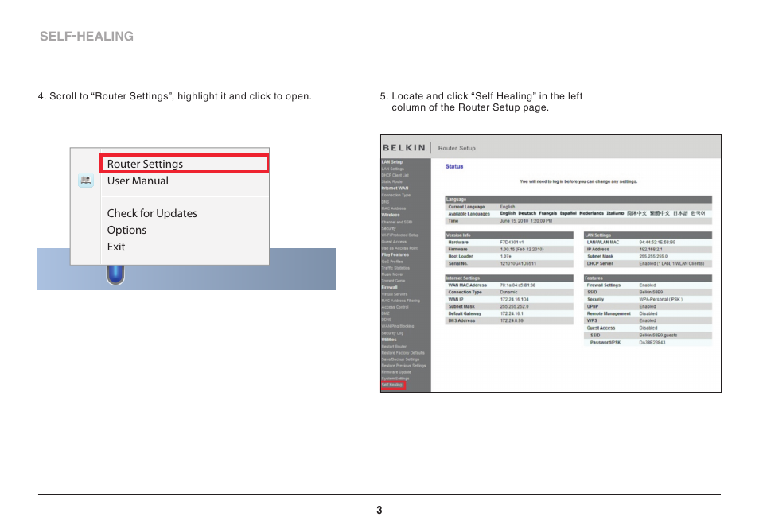Image resolution: width=759 pixels, height=532 pixels.
Task: Open Security Log under Firewall
Action: [x=392, y=332]
